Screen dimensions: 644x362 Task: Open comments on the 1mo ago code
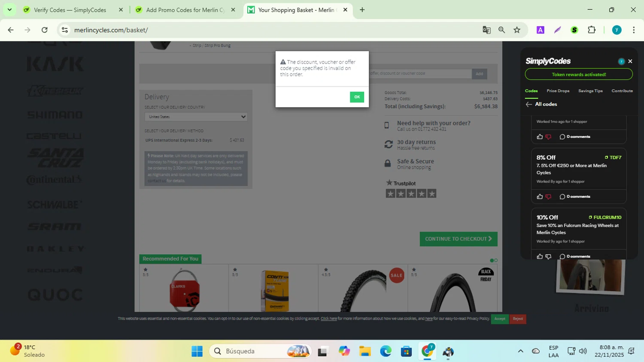(x=574, y=137)
